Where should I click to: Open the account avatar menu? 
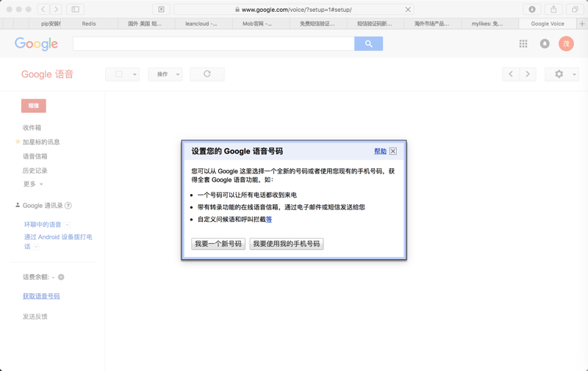(x=566, y=44)
